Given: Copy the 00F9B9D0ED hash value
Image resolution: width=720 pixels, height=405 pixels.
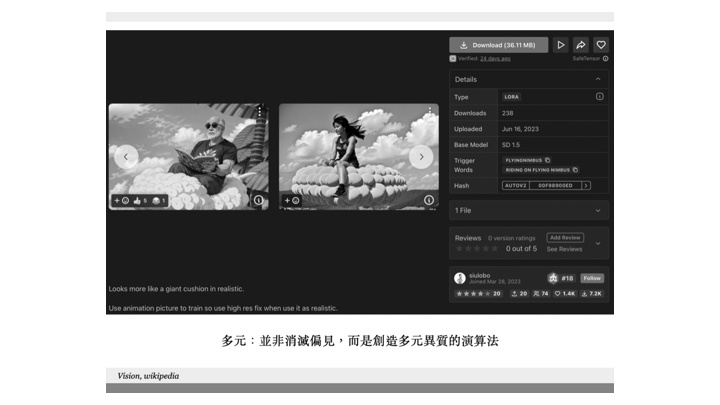Looking at the screenshot, I should tap(555, 186).
